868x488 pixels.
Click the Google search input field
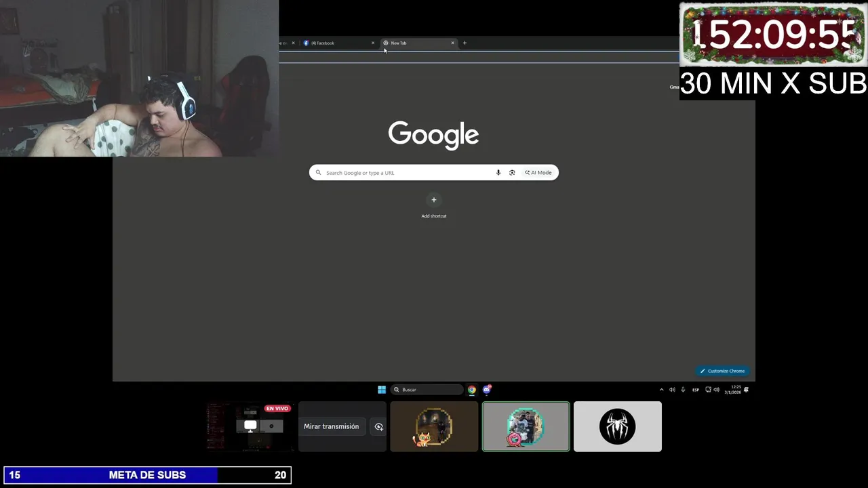pos(434,173)
